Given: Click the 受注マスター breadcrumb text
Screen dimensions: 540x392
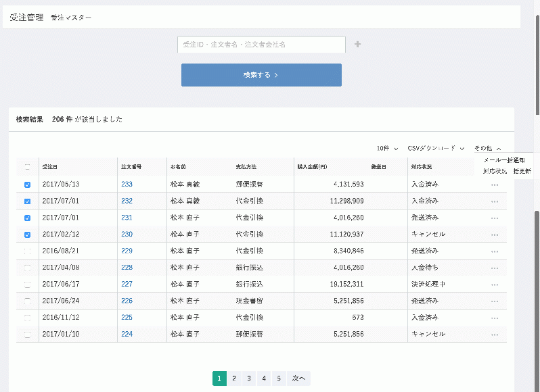Looking at the screenshot, I should pyautogui.click(x=71, y=18).
